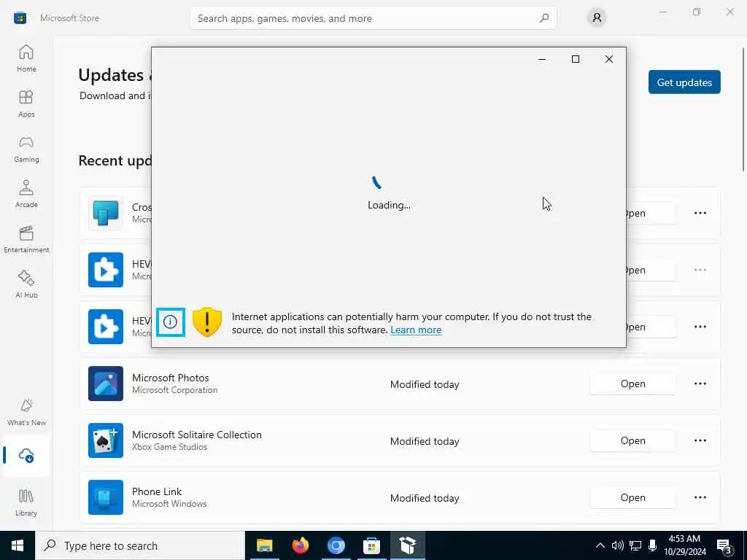Close the installer dialog window

609,59
